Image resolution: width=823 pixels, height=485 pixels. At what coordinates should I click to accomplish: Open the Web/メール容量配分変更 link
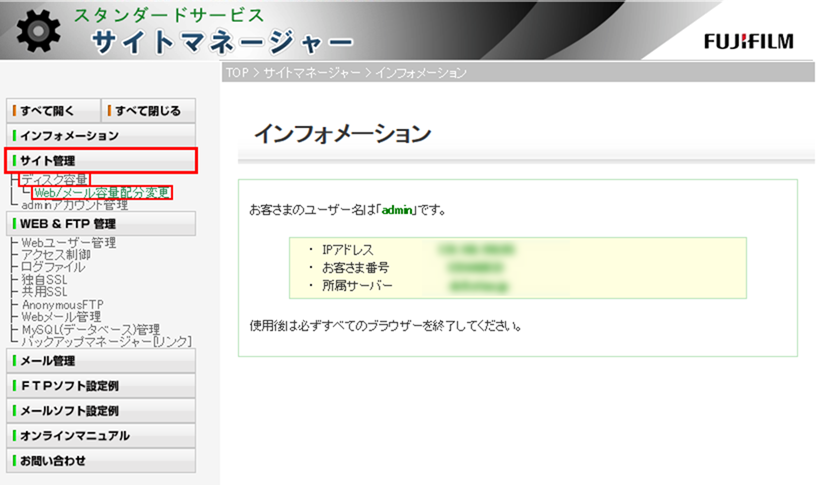click(101, 193)
